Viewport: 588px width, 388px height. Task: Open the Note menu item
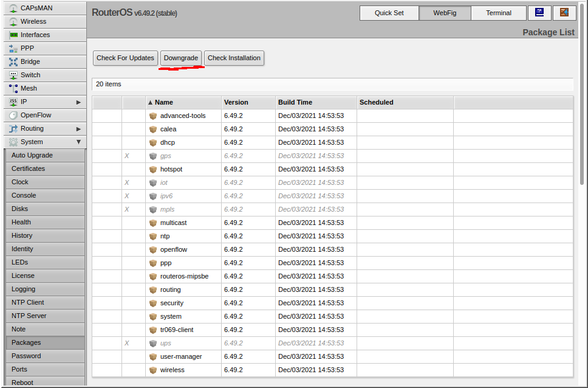coord(46,330)
